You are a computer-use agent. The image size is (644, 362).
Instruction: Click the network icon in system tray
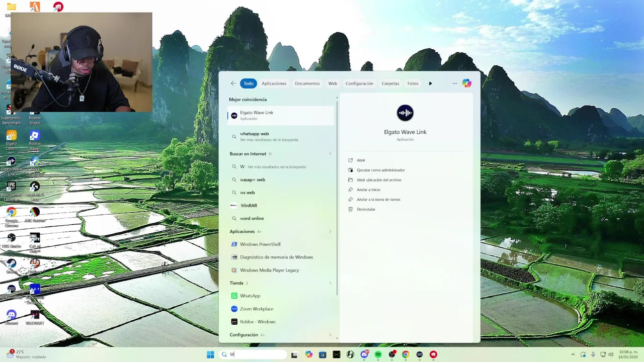603,354
